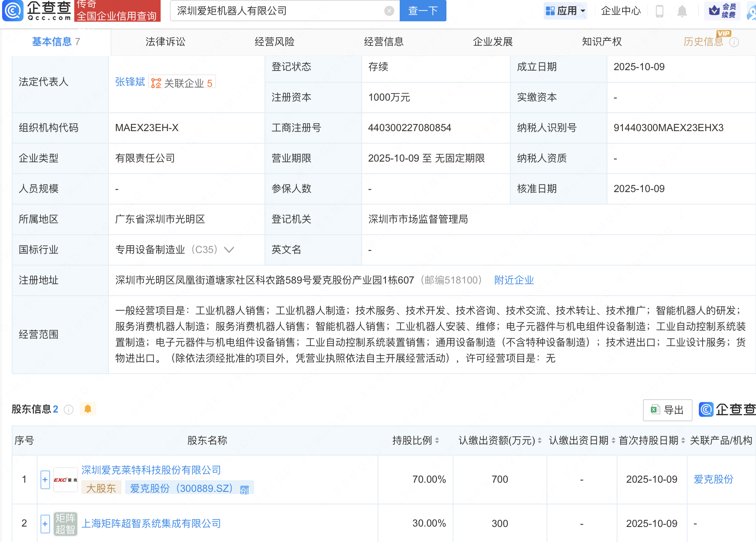Screen dimensions: 756x542
Task: Open the mobile app phone icon
Action: (x=659, y=11)
